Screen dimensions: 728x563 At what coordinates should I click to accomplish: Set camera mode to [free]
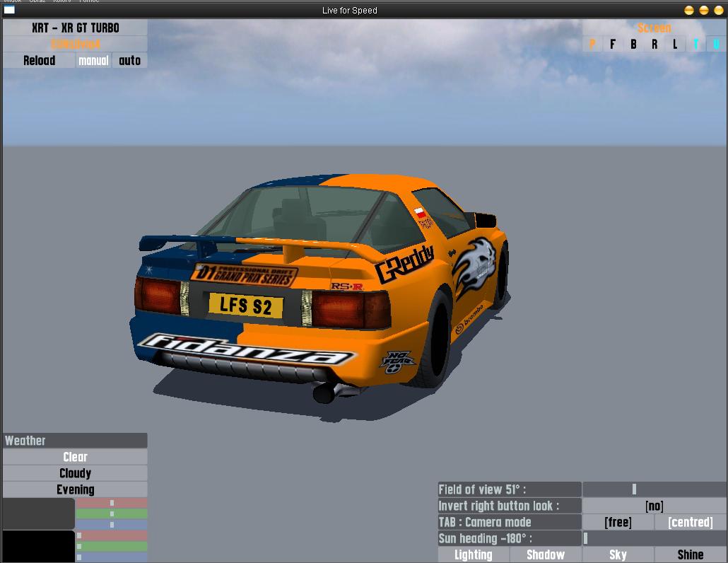pos(618,522)
